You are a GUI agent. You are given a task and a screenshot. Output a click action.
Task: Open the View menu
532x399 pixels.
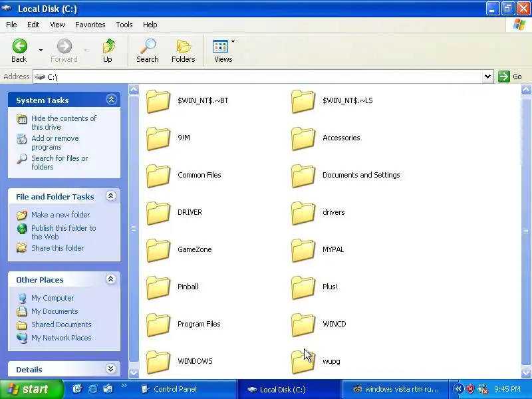[x=57, y=25]
